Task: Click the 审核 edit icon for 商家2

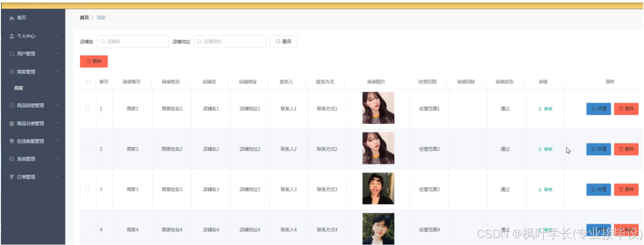Action: [540, 149]
